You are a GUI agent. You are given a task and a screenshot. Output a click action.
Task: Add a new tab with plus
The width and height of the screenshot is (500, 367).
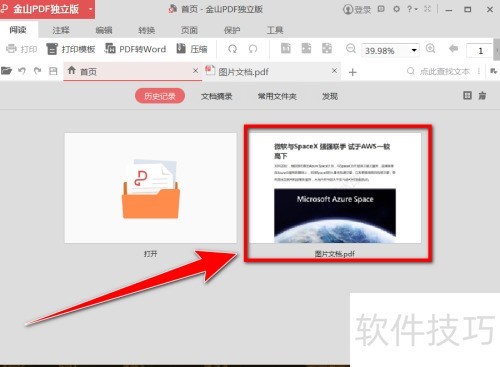352,72
